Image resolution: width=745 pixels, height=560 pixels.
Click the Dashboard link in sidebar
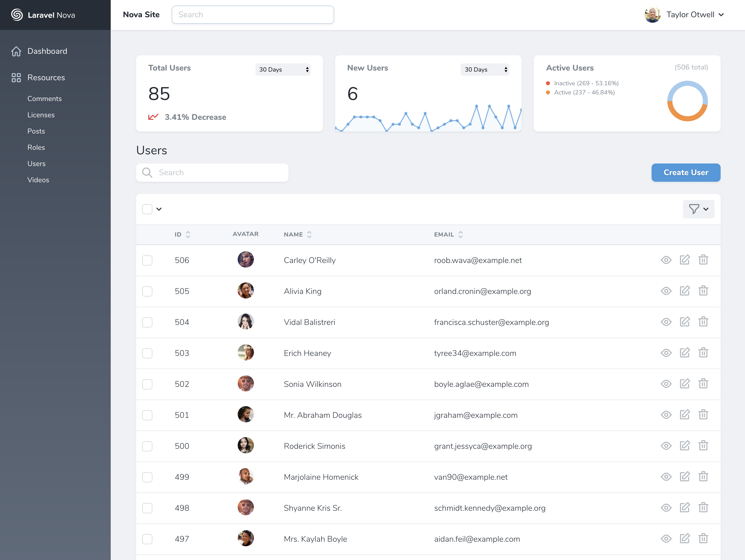pos(47,51)
